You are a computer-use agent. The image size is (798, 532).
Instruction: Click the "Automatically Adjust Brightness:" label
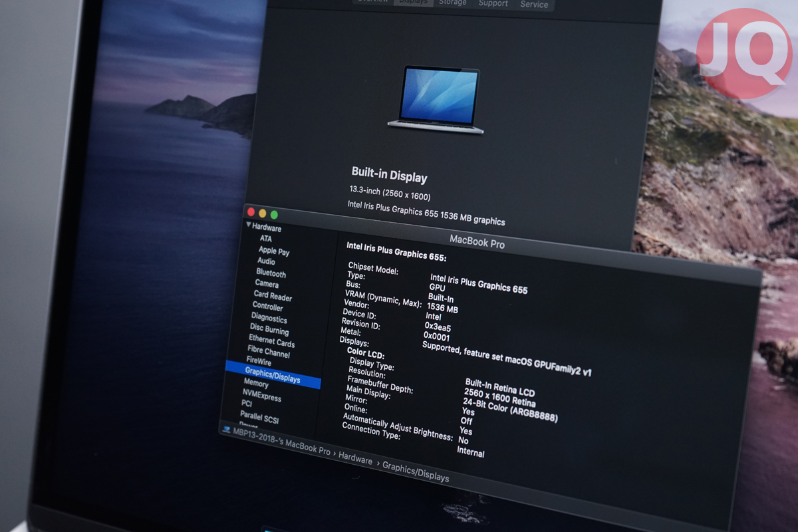398,426
